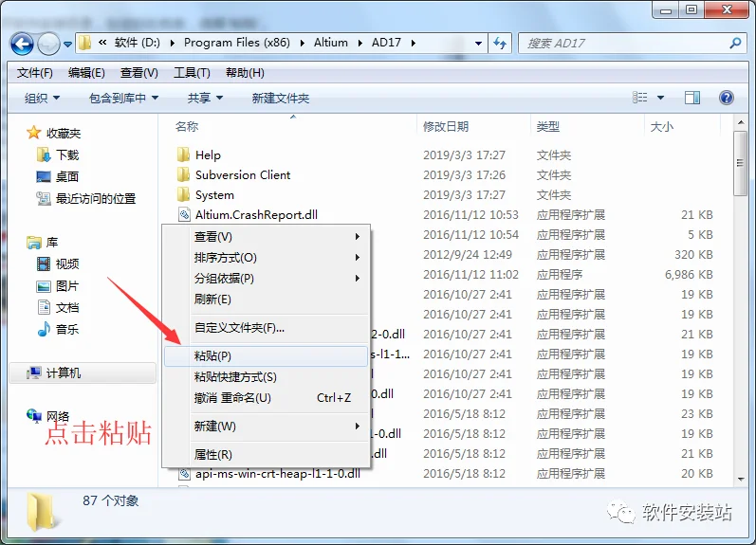The width and height of the screenshot is (756, 545).
Task: Open the 文件(F) menu
Action: point(35,73)
